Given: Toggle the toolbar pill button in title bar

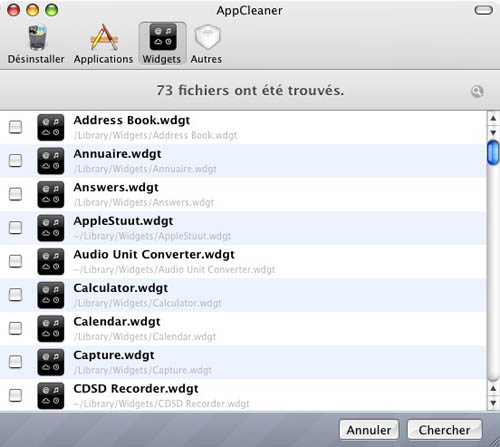Looking at the screenshot, I should tap(483, 10).
